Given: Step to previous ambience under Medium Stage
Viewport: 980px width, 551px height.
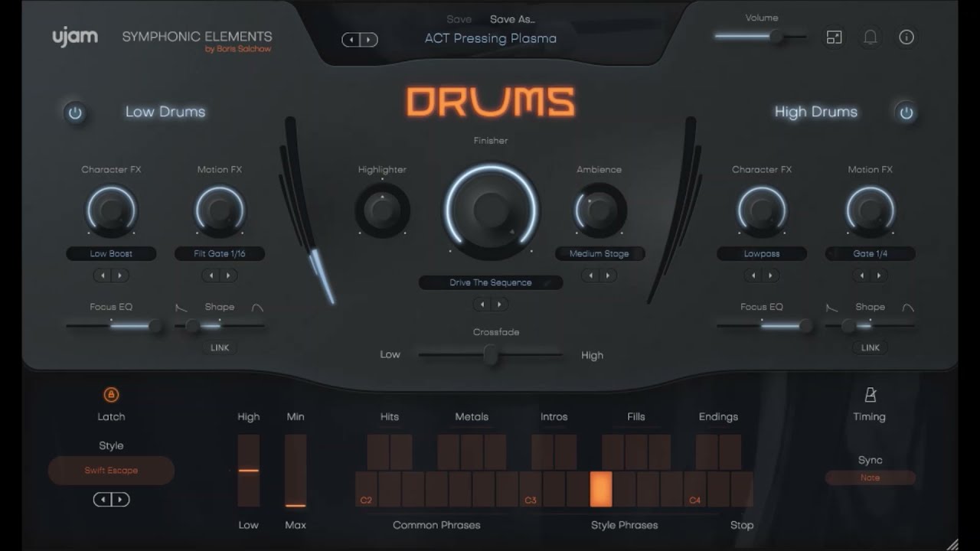Looking at the screenshot, I should coord(590,275).
